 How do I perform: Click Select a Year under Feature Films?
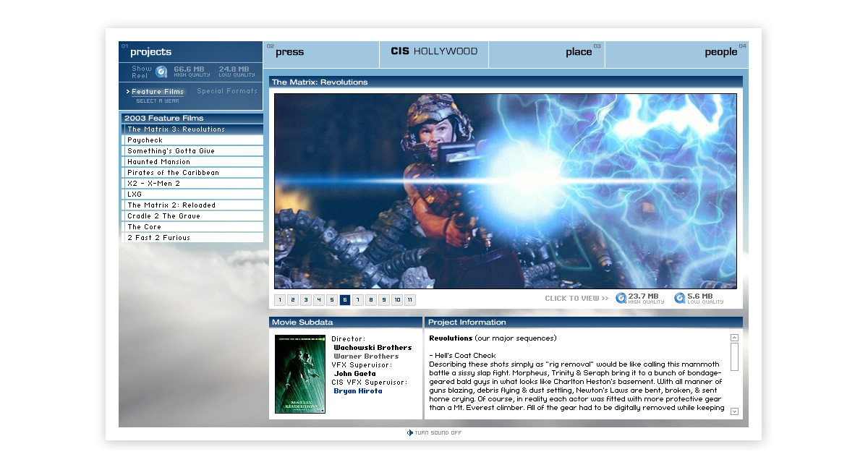coord(157,101)
